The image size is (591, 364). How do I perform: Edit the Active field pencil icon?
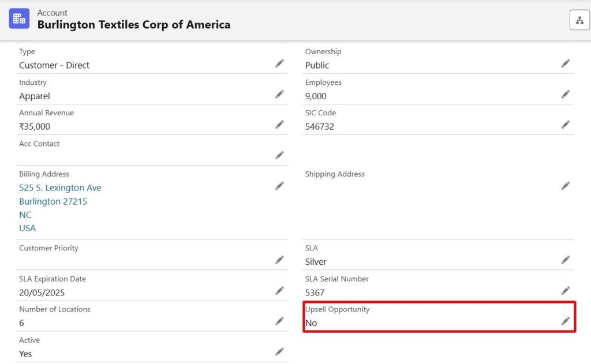point(279,352)
